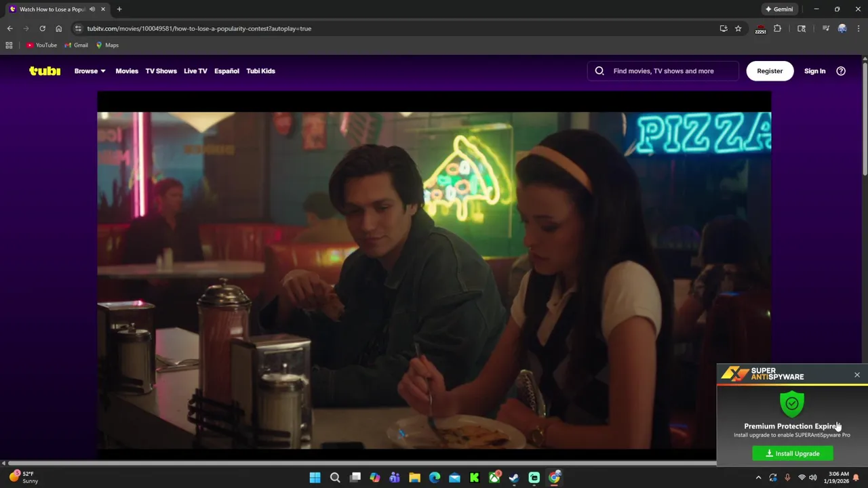Click the microphone tray icon
Image resolution: width=868 pixels, height=488 pixels.
click(x=787, y=478)
